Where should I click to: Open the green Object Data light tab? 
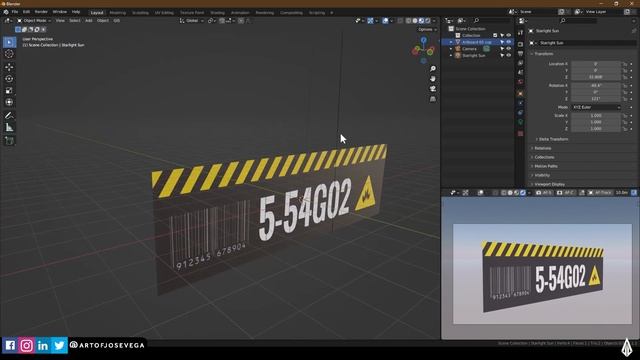pos(520,122)
